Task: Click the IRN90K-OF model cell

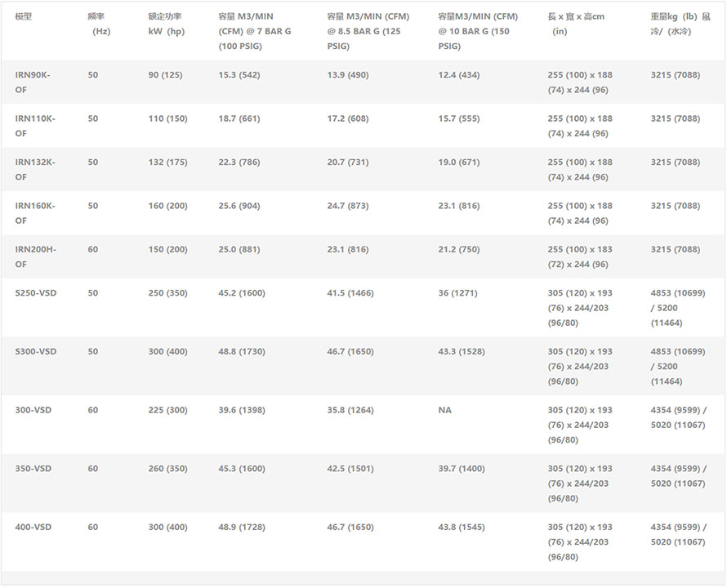Action: click(x=33, y=82)
